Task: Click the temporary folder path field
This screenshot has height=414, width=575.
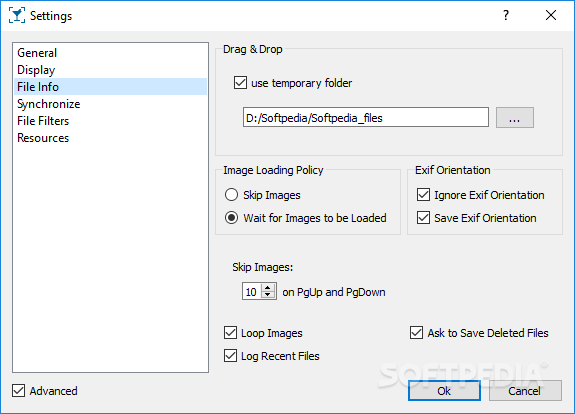Action: point(366,117)
